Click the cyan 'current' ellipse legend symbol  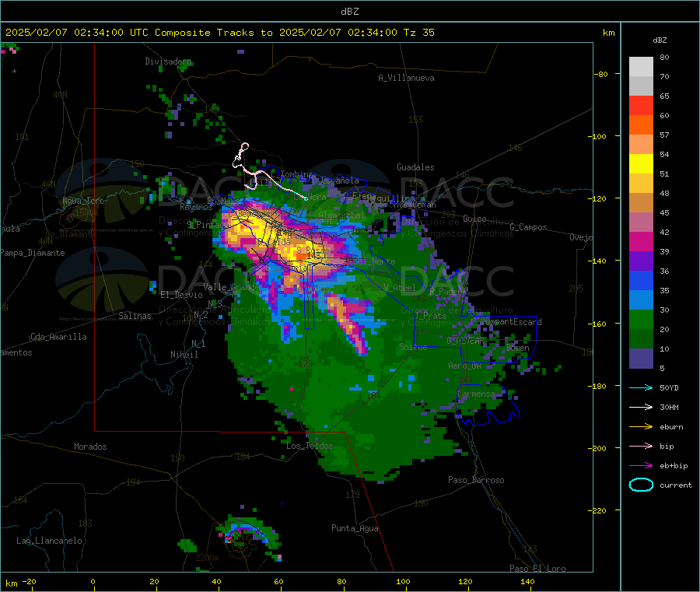tap(641, 485)
